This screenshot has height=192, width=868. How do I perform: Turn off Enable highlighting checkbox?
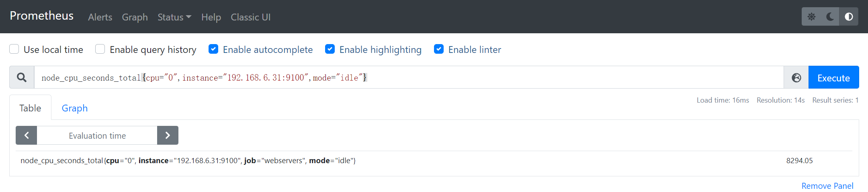pos(330,49)
